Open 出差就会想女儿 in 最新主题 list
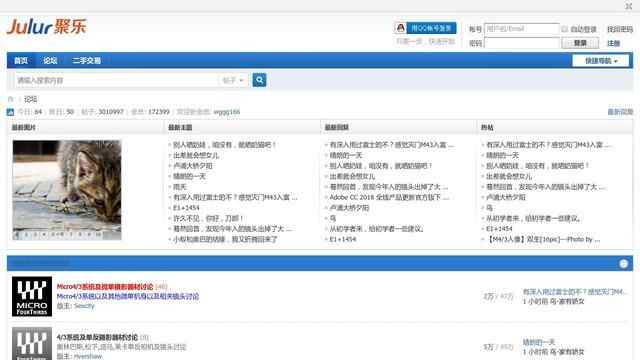Screen dimensions: 640x360 [196, 155]
